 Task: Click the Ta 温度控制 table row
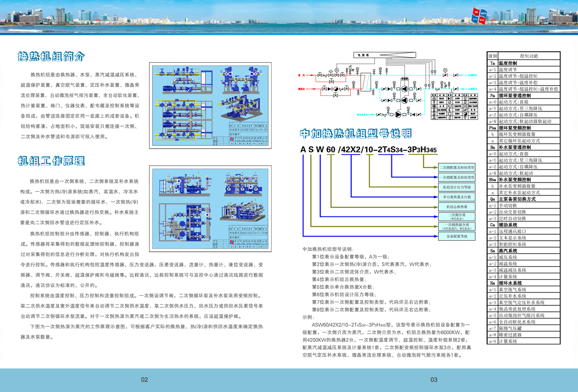click(523, 63)
